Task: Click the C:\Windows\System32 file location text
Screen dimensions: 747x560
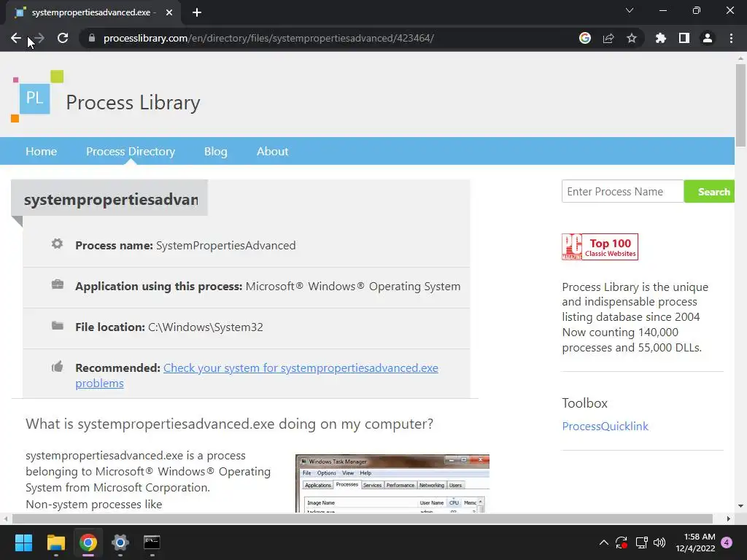Action: (x=205, y=327)
